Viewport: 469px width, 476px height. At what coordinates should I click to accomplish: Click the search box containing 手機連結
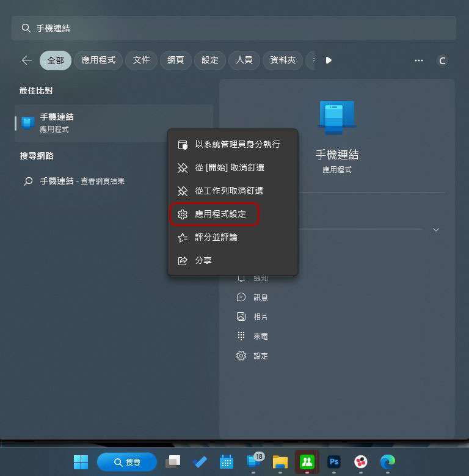tap(234, 28)
